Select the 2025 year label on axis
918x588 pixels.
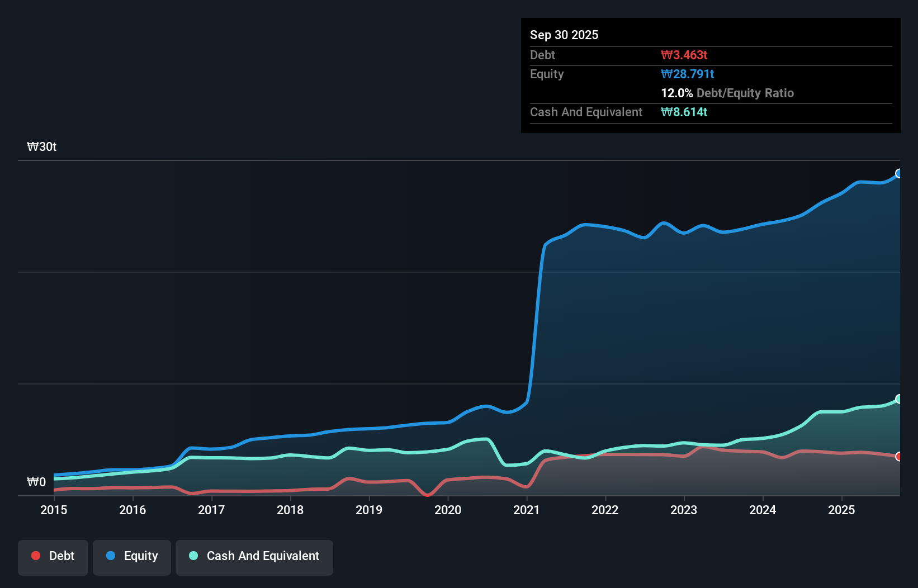tap(842, 510)
